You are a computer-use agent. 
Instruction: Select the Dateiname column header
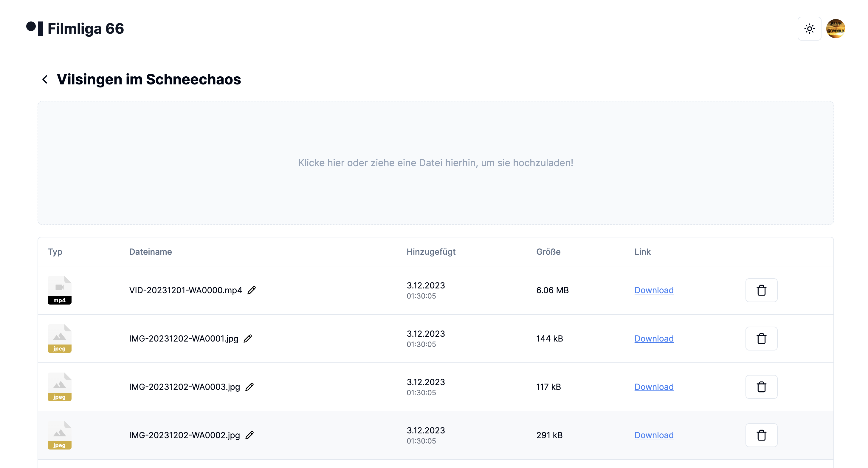point(150,251)
